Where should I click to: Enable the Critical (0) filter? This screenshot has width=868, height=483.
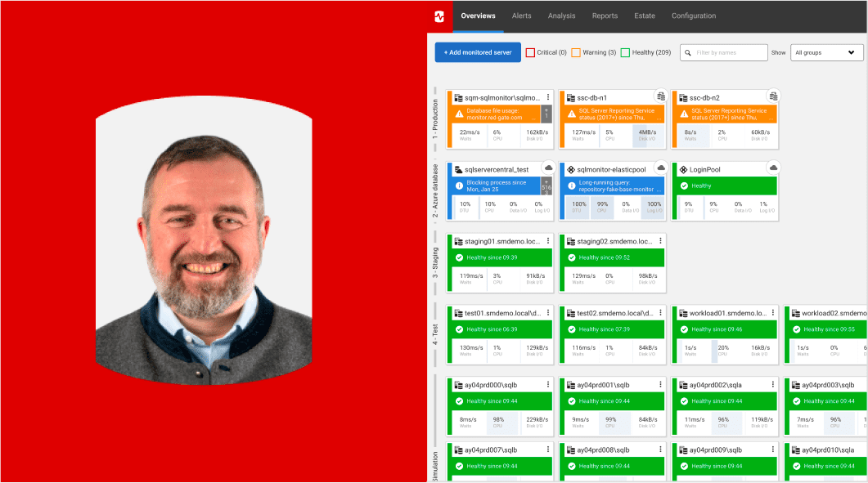pyautogui.click(x=531, y=51)
